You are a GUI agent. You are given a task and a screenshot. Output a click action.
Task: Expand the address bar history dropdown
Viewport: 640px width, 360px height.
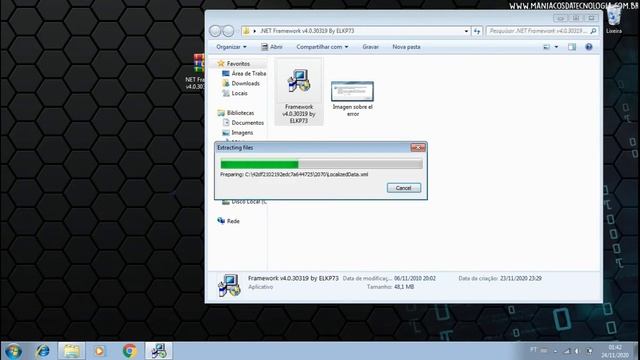466,31
